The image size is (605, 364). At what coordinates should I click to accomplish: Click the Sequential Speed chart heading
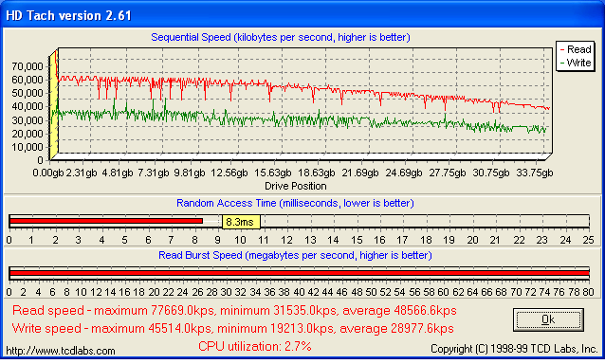(x=281, y=37)
